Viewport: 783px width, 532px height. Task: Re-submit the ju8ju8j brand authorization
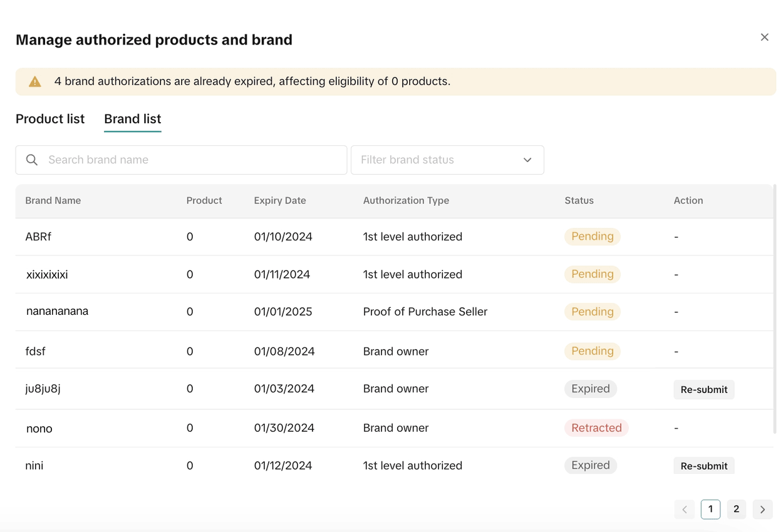tap(703, 389)
